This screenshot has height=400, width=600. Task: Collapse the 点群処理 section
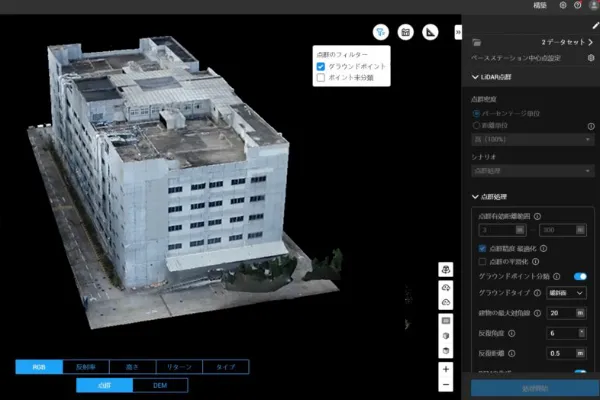476,197
